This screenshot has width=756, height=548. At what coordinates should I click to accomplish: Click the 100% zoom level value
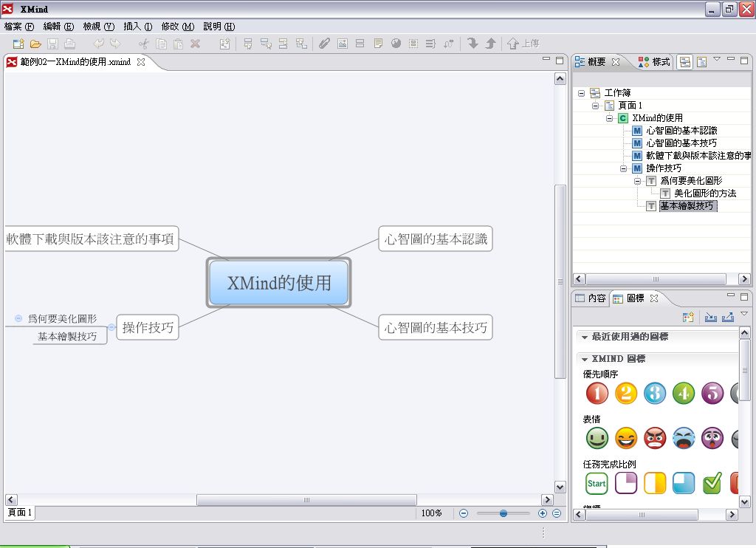(431, 513)
